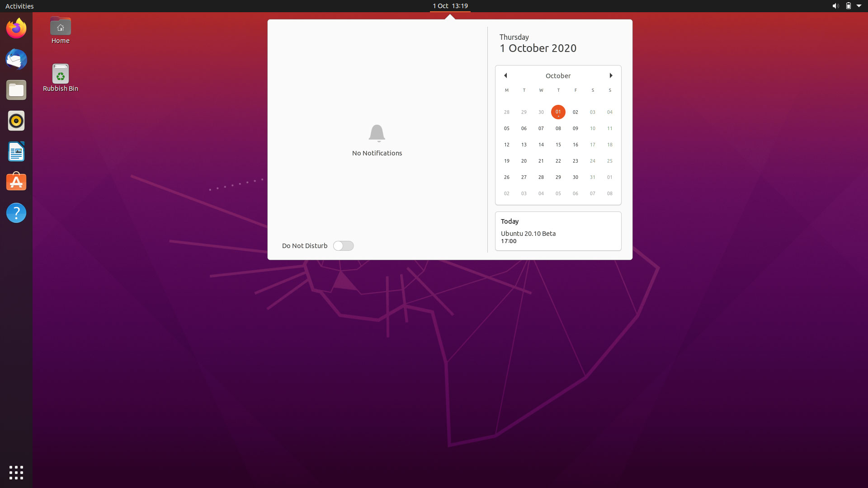This screenshot has width=868, height=488.
Task: Open the Help icon in dock
Action: [16, 213]
